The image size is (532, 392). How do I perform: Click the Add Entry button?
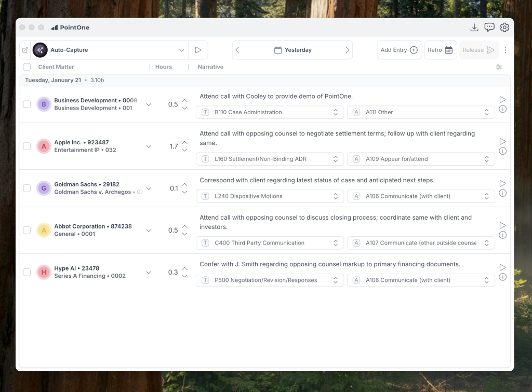click(x=399, y=50)
